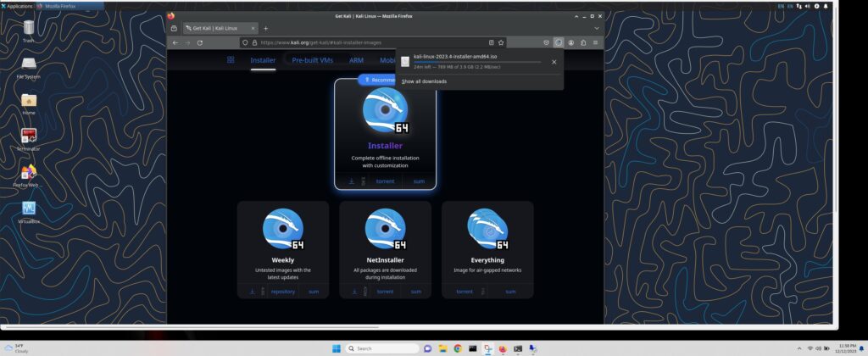Open the Terminator desktop icon
The height and width of the screenshot is (356, 868).
[29, 136]
